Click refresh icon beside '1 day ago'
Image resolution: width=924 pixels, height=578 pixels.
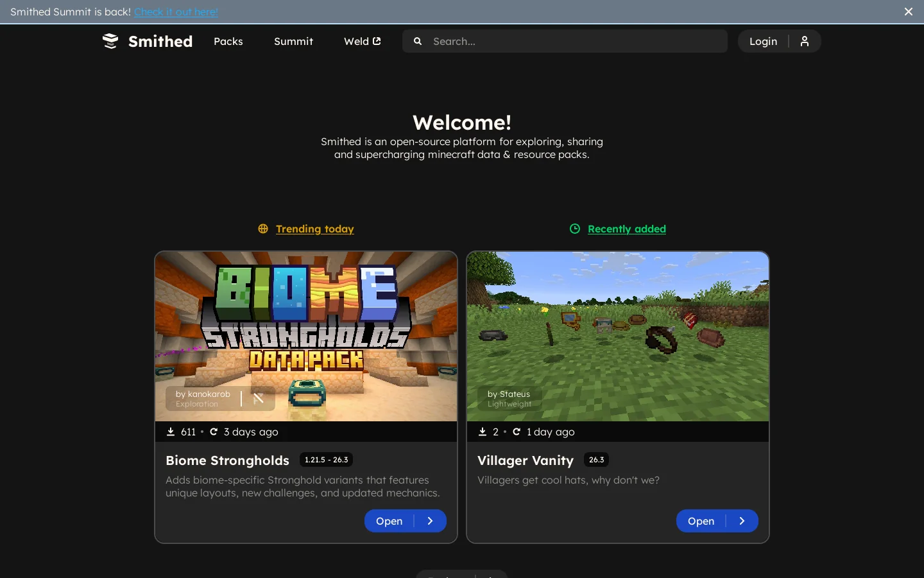pyautogui.click(x=517, y=432)
